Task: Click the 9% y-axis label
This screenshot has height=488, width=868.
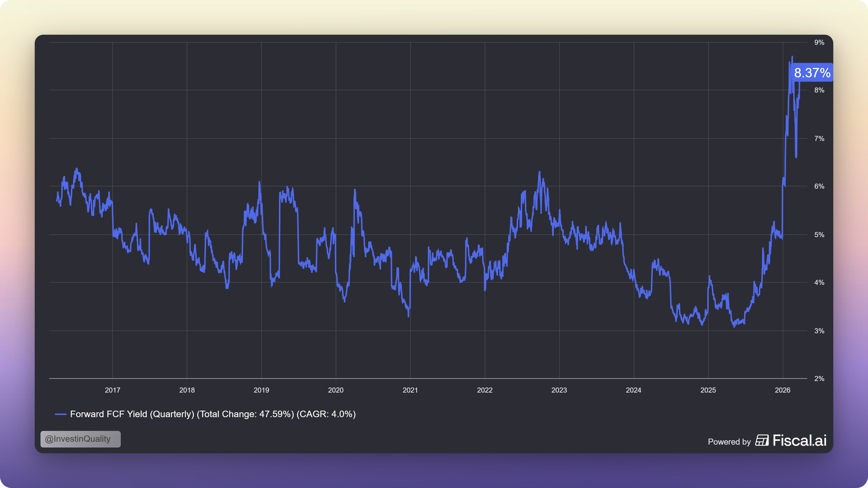Action: coord(819,42)
